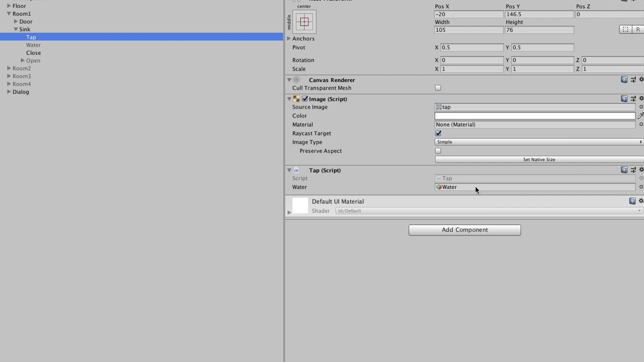This screenshot has width=644, height=362.
Task: Expand the Anchors section
Action: 289,39
